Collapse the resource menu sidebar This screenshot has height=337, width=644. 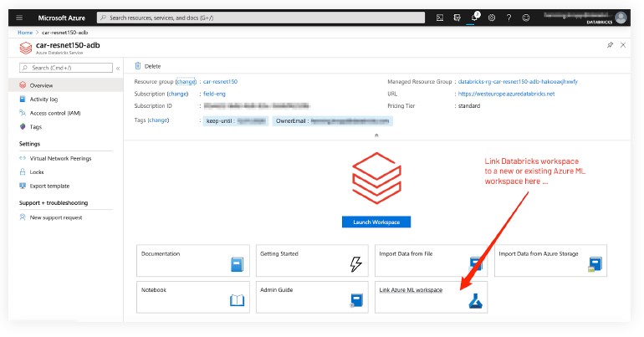118,68
